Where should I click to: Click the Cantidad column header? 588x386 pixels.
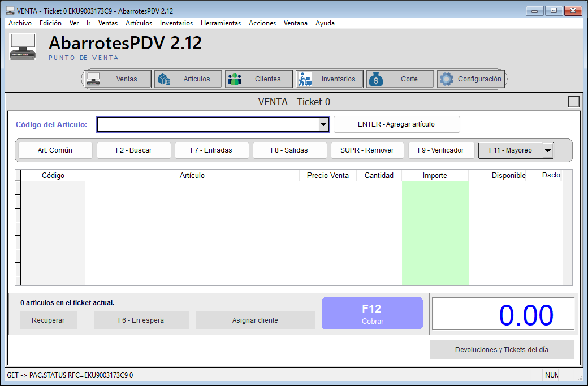[x=379, y=175]
